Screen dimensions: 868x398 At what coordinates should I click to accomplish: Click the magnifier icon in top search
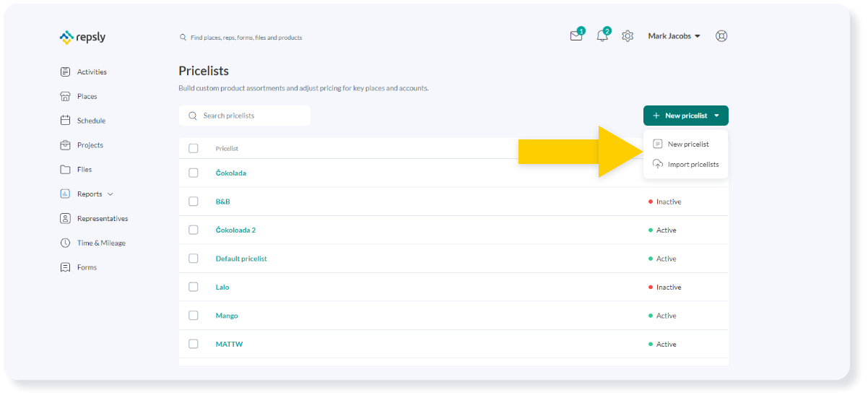pyautogui.click(x=183, y=38)
